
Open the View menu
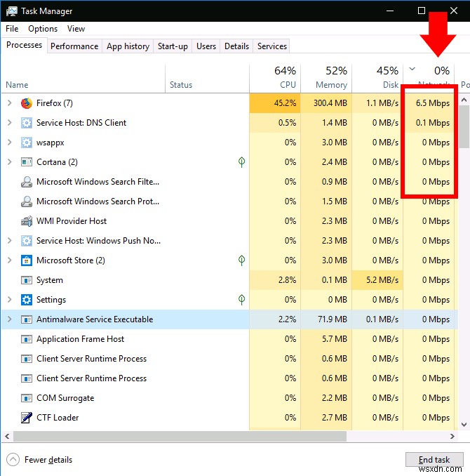[76, 29]
